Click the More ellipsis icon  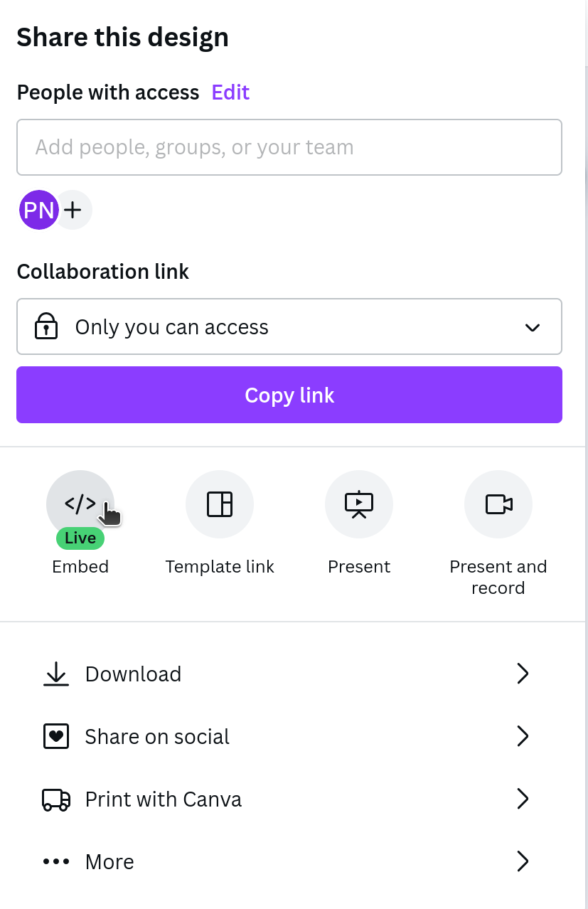(56, 861)
